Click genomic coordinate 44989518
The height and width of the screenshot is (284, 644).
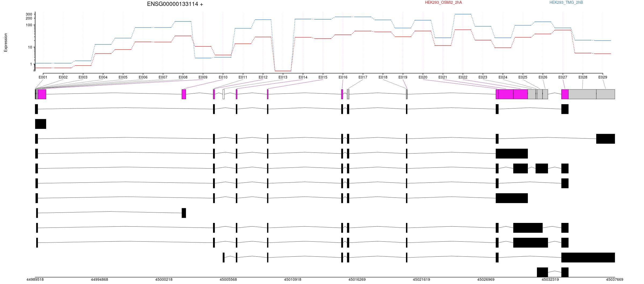[x=35, y=279]
